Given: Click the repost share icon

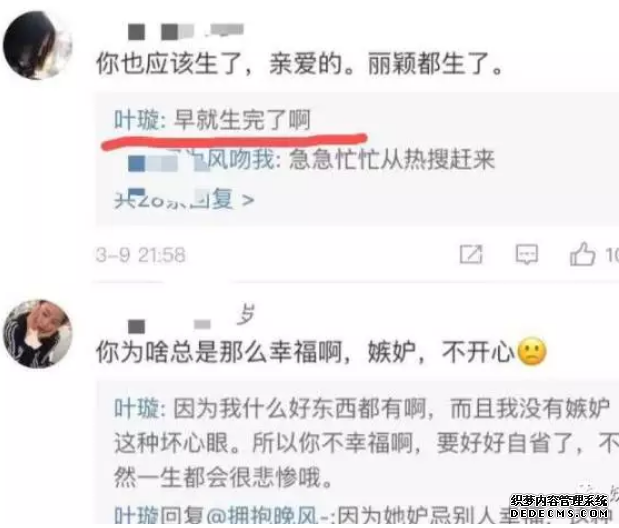Looking at the screenshot, I should pos(471,254).
